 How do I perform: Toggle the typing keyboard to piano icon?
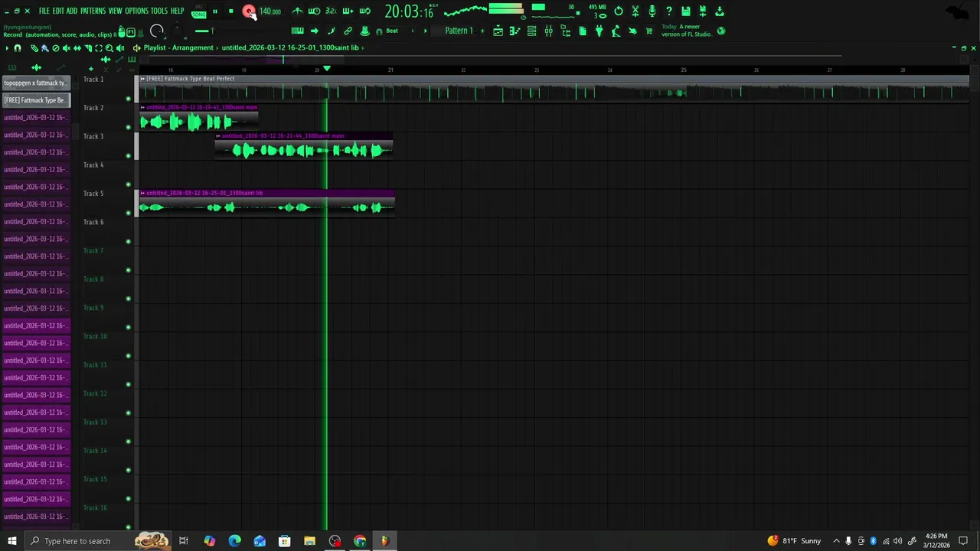298,31
